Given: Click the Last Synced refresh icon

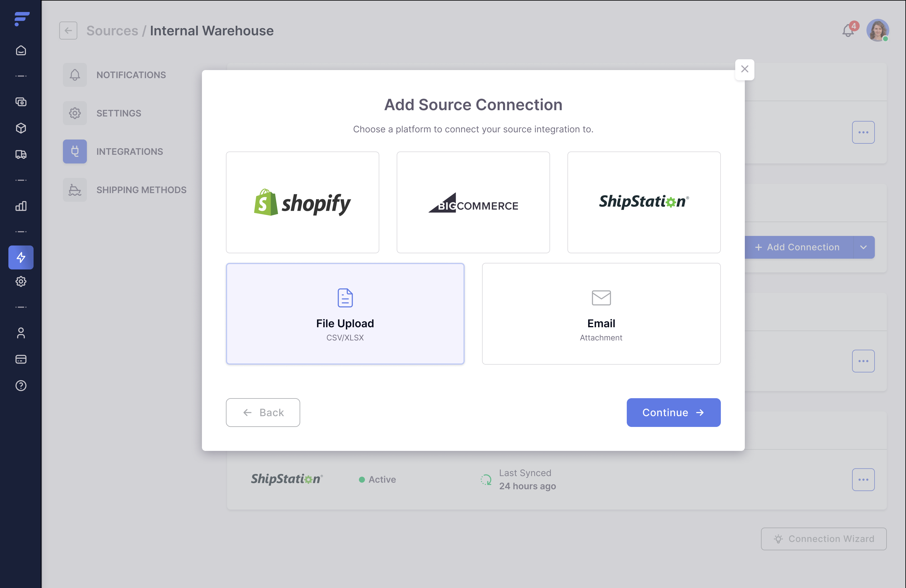Looking at the screenshot, I should point(486,480).
